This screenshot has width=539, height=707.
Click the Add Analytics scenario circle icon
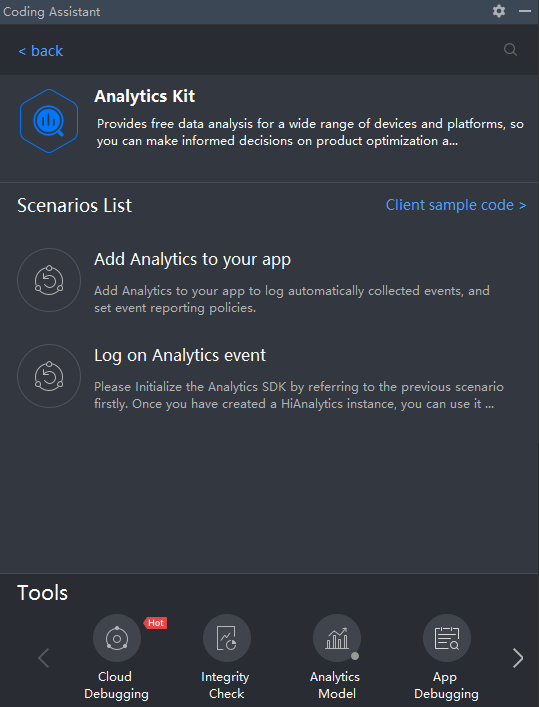click(x=49, y=280)
